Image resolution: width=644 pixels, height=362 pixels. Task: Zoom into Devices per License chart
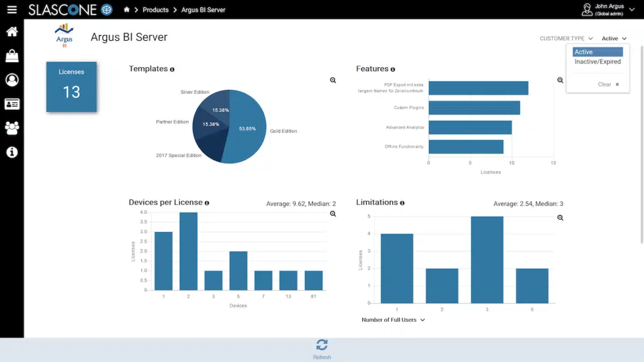click(x=333, y=214)
